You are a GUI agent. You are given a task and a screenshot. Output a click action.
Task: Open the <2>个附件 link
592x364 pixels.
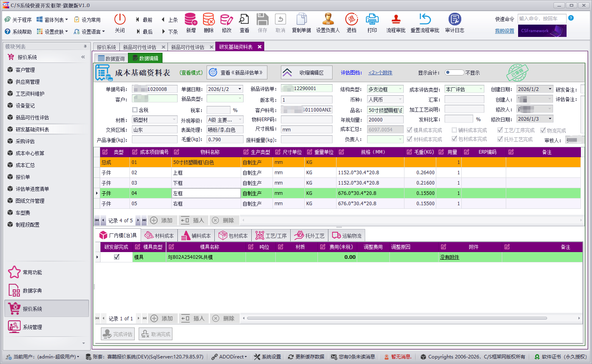pyautogui.click(x=380, y=73)
